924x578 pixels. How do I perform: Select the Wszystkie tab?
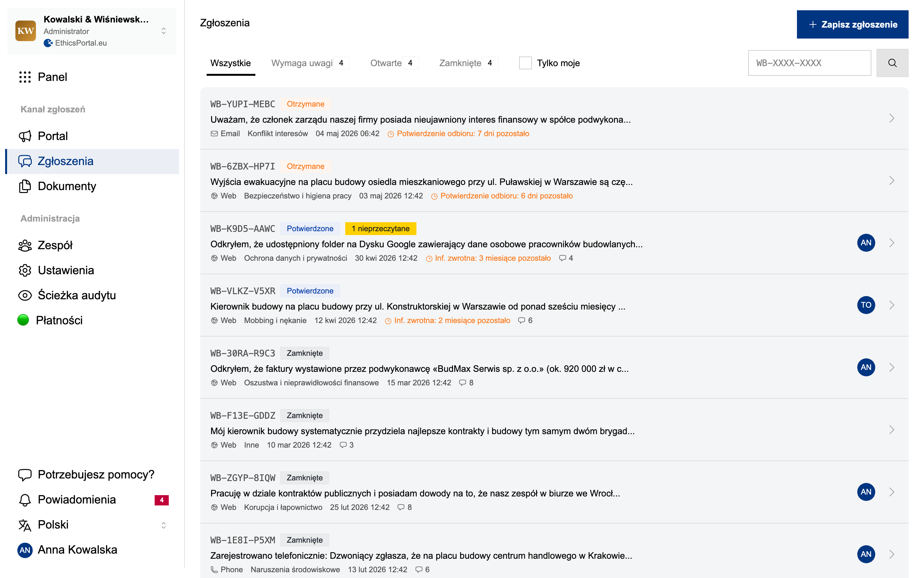pos(231,63)
